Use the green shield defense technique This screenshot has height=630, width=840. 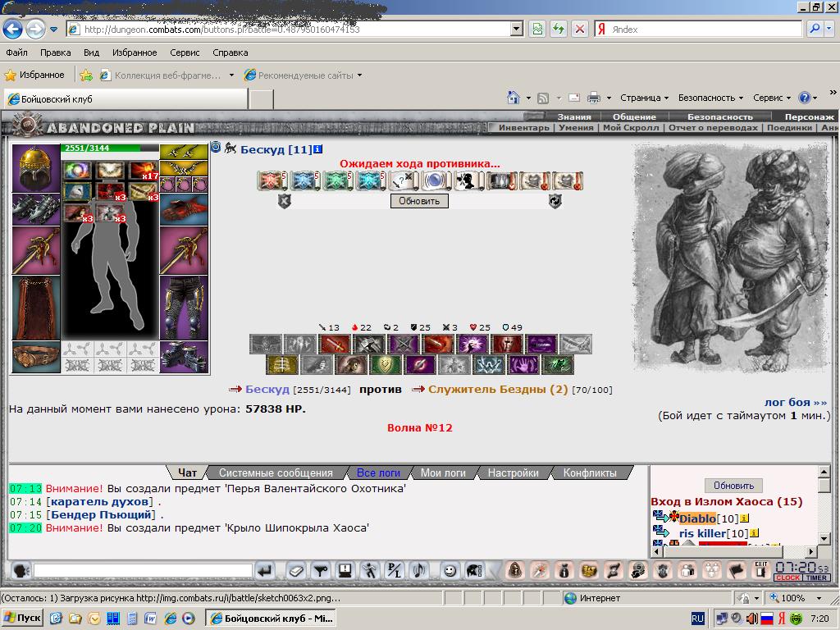coord(385,365)
